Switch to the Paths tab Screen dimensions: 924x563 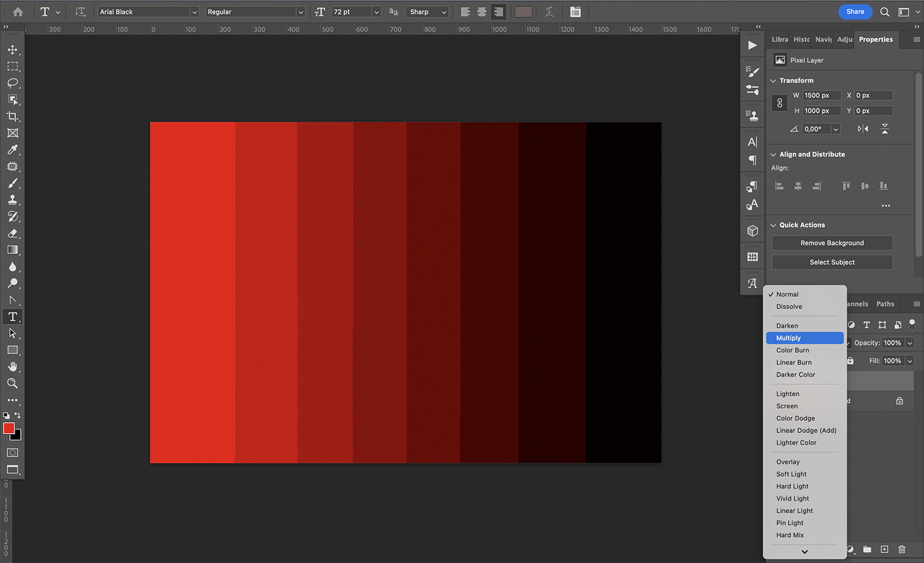click(x=885, y=303)
